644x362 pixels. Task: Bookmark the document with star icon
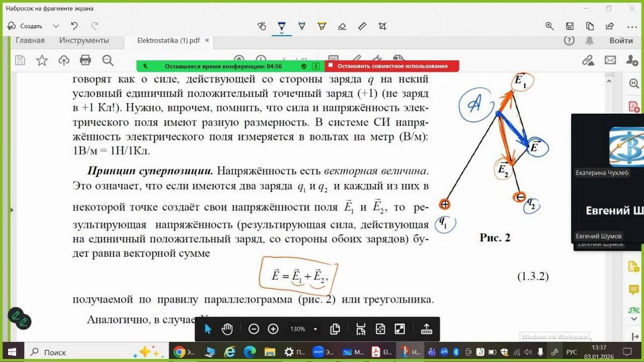click(x=42, y=60)
